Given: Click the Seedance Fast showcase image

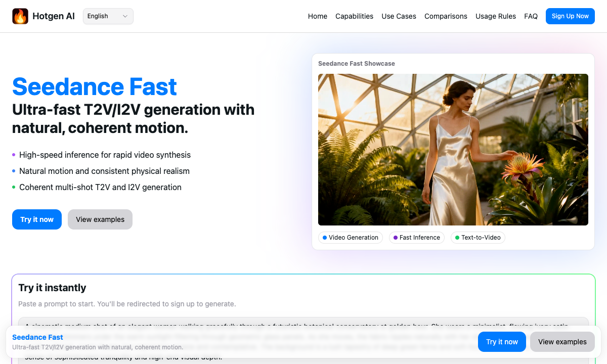Looking at the screenshot, I should pyautogui.click(x=453, y=149).
